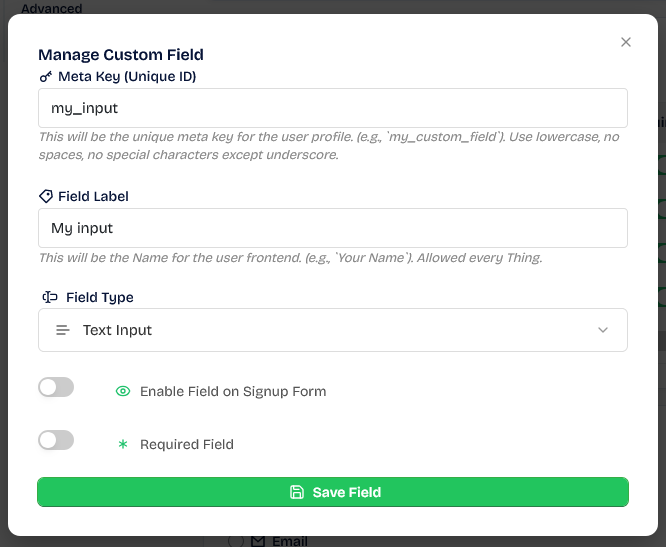
Task: Click the tag icon next to Field Label
Action: coord(45,197)
